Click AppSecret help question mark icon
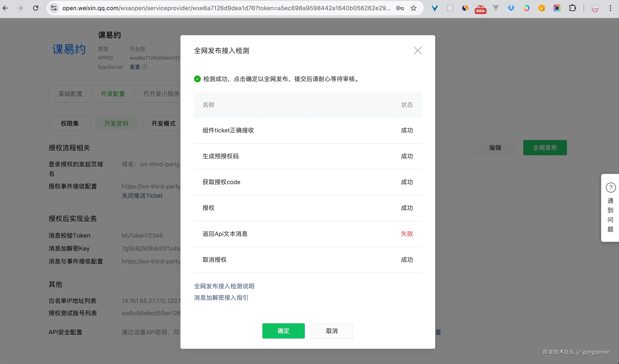This screenshot has height=364, width=619. pos(145,67)
